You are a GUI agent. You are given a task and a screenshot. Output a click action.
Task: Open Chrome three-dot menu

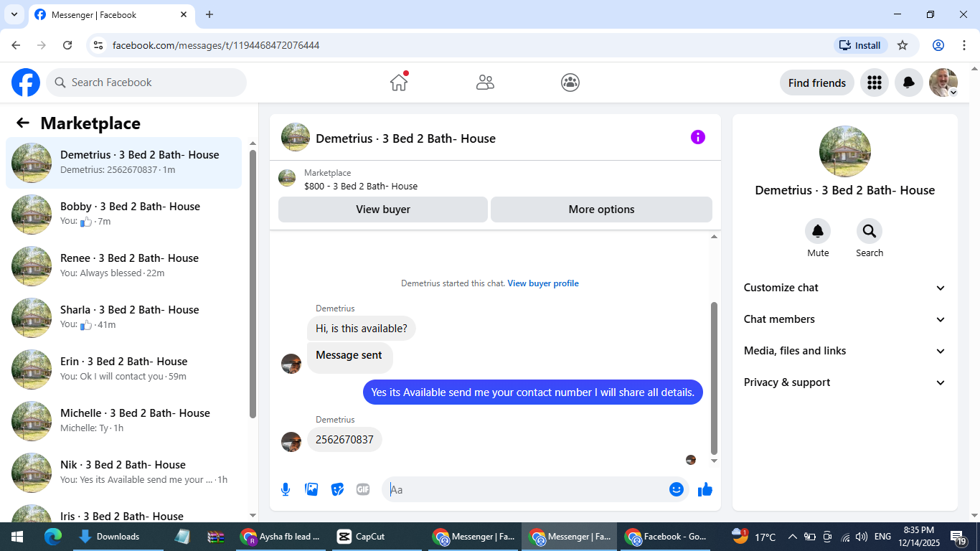(964, 45)
